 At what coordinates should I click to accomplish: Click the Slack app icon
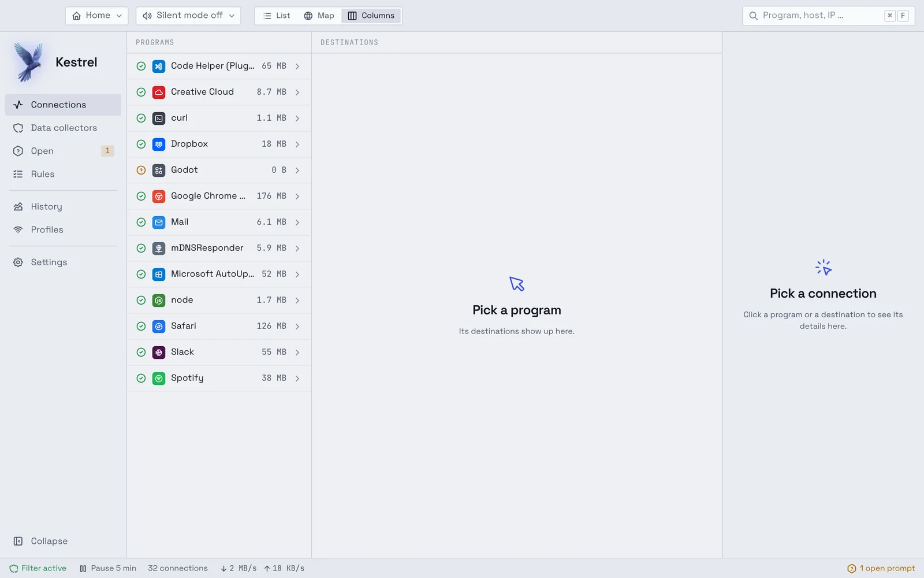point(159,353)
